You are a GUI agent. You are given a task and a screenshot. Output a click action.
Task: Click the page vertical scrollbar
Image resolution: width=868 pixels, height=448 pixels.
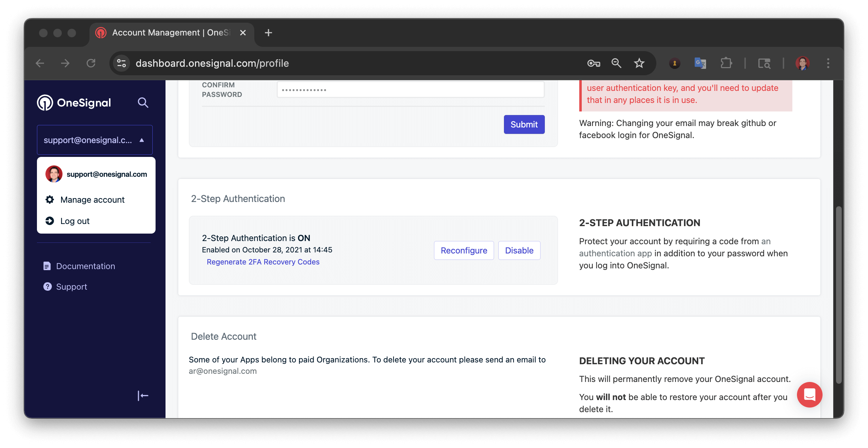tap(839, 295)
